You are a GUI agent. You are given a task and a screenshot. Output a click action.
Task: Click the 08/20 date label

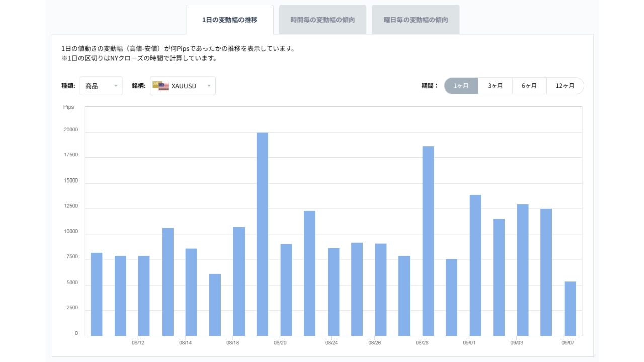click(x=280, y=343)
